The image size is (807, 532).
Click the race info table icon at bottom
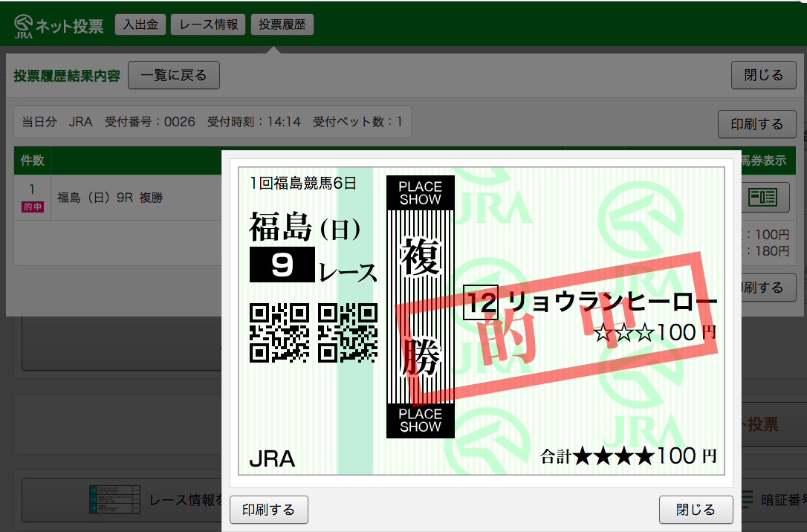point(114,499)
